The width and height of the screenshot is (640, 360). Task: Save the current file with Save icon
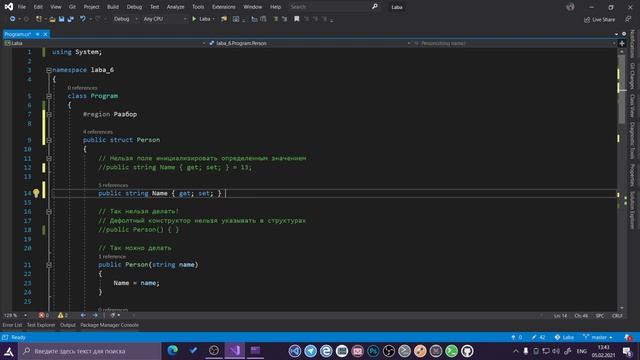[61, 19]
